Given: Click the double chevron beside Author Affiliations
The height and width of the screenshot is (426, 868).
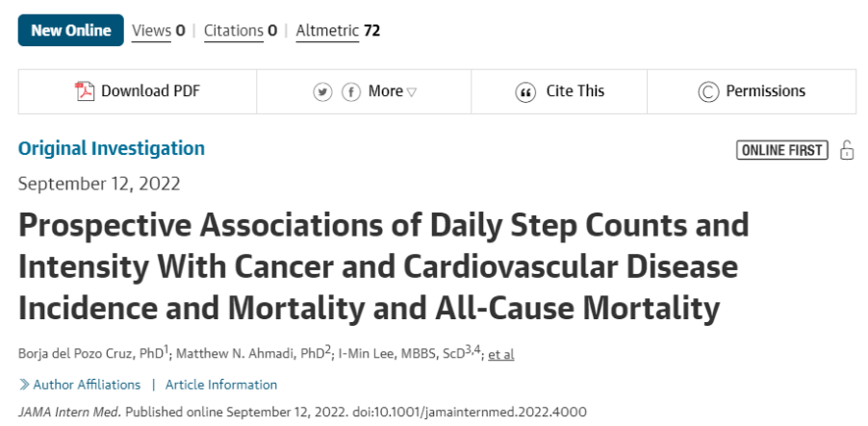Looking at the screenshot, I should 24,385.
